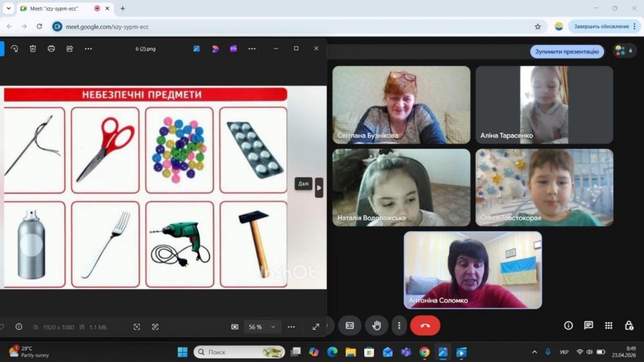Image resolution: width=644 pixels, height=362 pixels.
Task: Click Зупинити презентацію button
Action: (x=566, y=52)
